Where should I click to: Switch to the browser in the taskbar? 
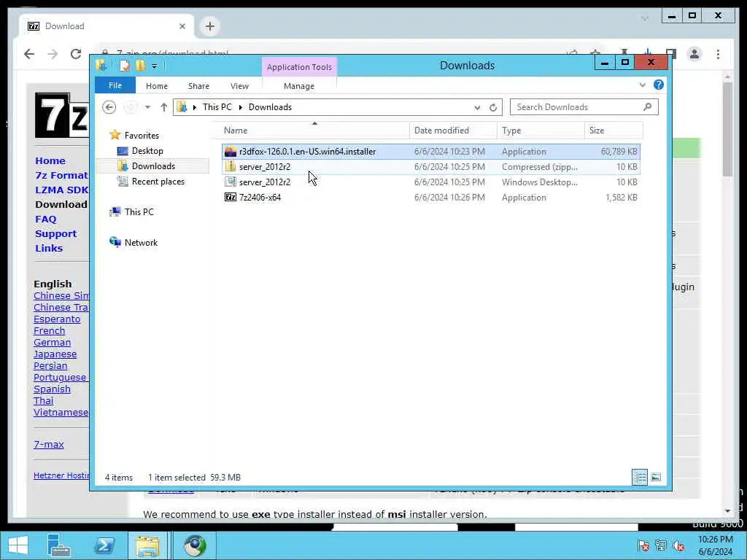coord(195,545)
